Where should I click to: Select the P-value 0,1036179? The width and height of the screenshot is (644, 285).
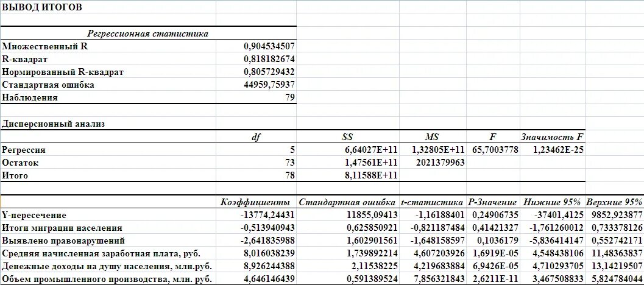click(x=498, y=241)
